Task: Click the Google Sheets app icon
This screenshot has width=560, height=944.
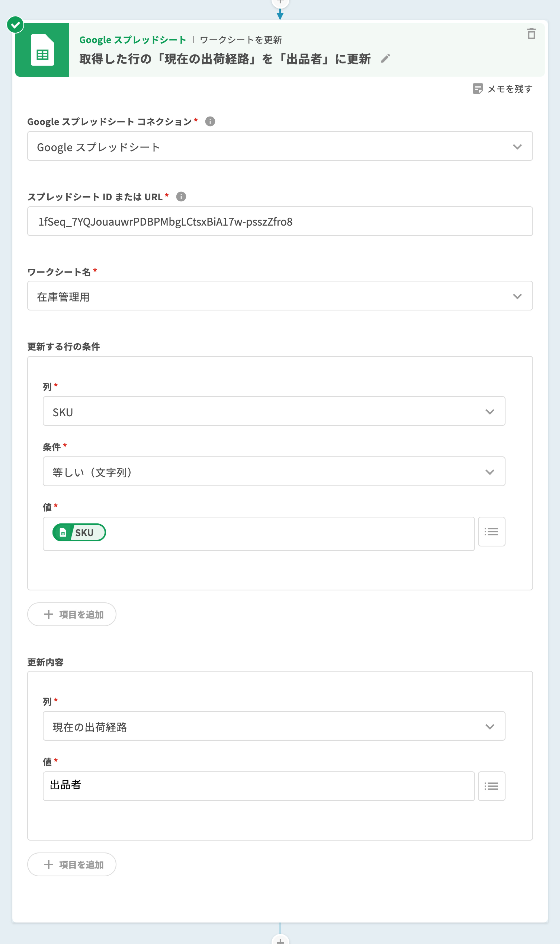Action: tap(42, 50)
